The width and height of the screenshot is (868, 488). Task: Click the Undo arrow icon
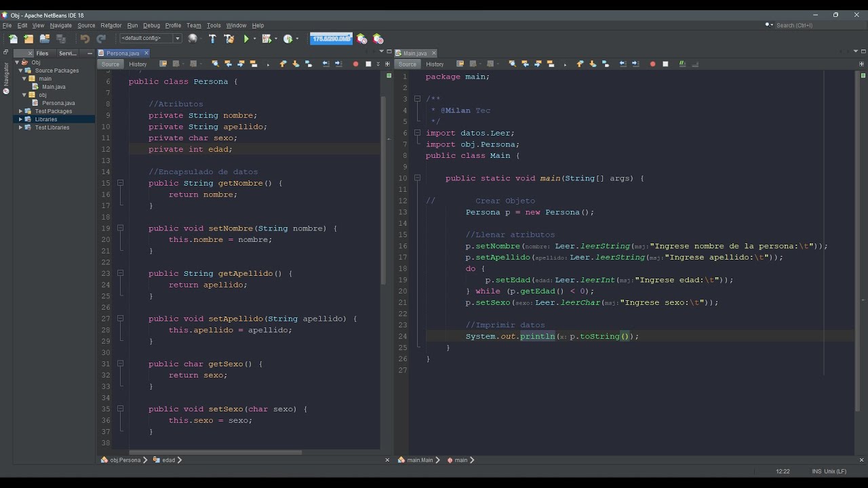85,39
